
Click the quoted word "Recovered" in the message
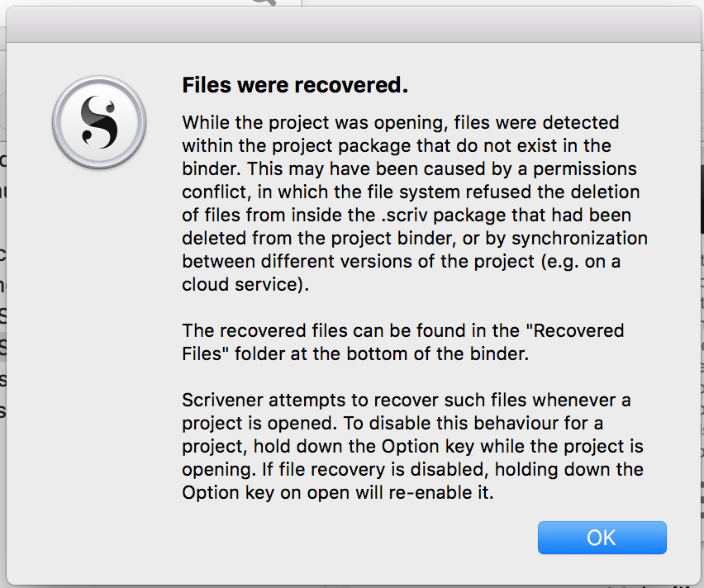pyautogui.click(x=575, y=331)
